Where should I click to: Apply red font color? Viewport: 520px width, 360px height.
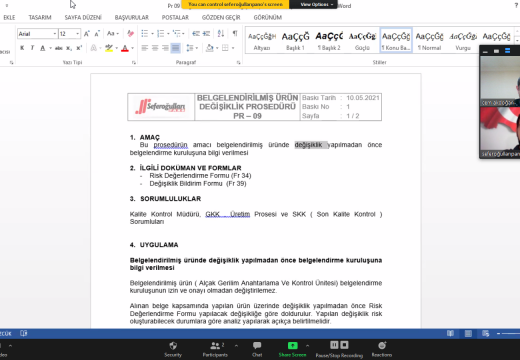tap(125, 48)
